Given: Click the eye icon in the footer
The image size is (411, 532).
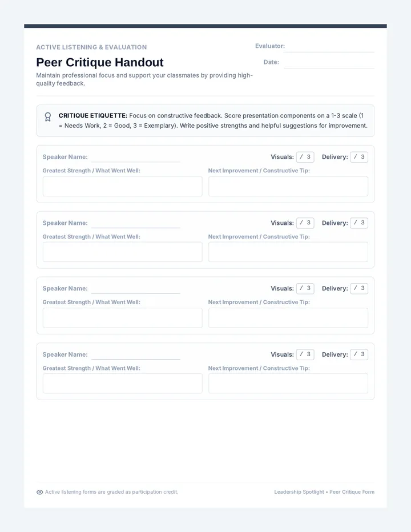Looking at the screenshot, I should (x=40, y=492).
